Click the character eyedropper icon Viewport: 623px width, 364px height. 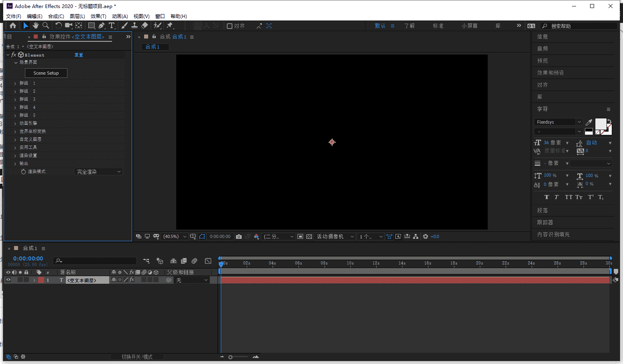(589, 122)
